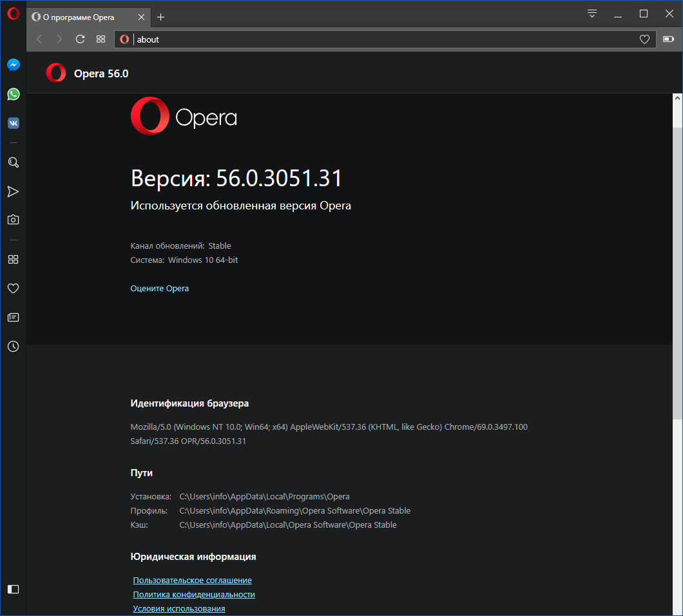Click the 'Система: Windows 10 64-bit' line
The image size is (683, 616).
184,260
